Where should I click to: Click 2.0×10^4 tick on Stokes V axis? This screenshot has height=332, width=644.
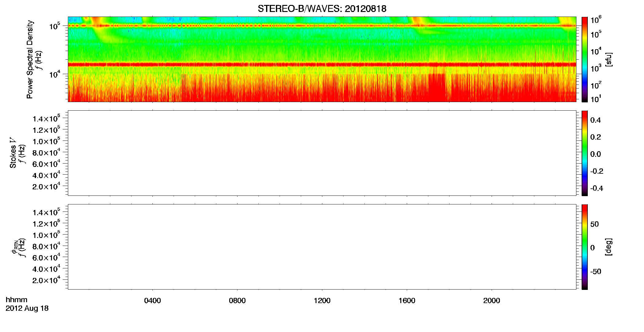46,186
